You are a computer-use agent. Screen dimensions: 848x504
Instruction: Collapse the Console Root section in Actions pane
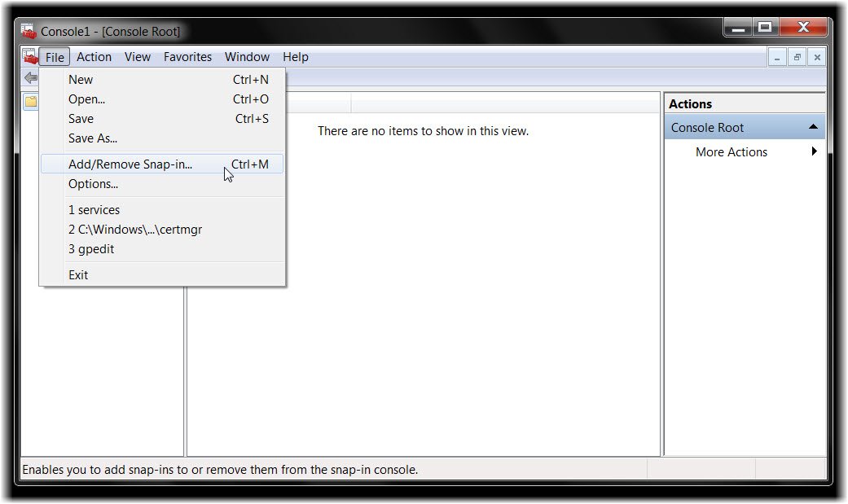pos(813,127)
